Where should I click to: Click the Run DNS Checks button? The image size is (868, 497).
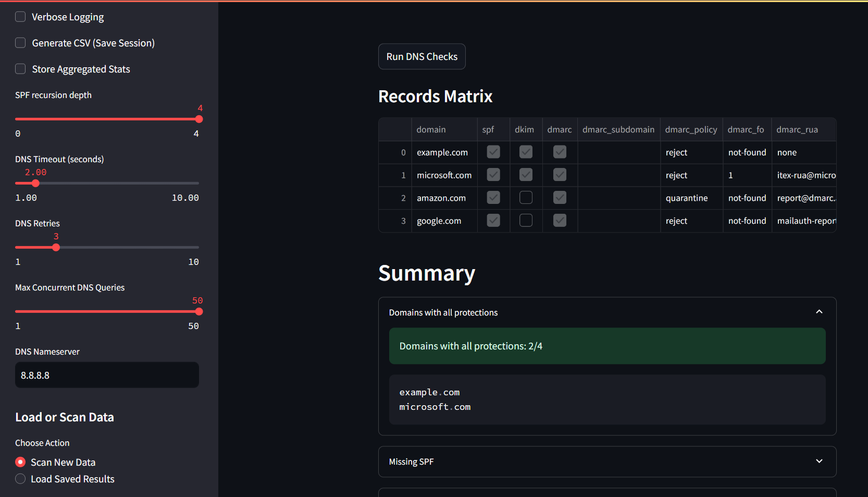click(421, 56)
